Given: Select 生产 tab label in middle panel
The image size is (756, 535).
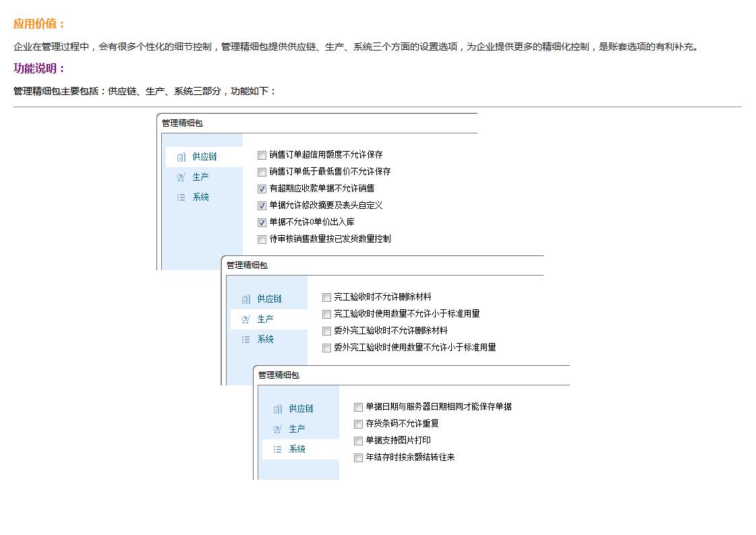Looking at the screenshot, I should pos(265,319).
